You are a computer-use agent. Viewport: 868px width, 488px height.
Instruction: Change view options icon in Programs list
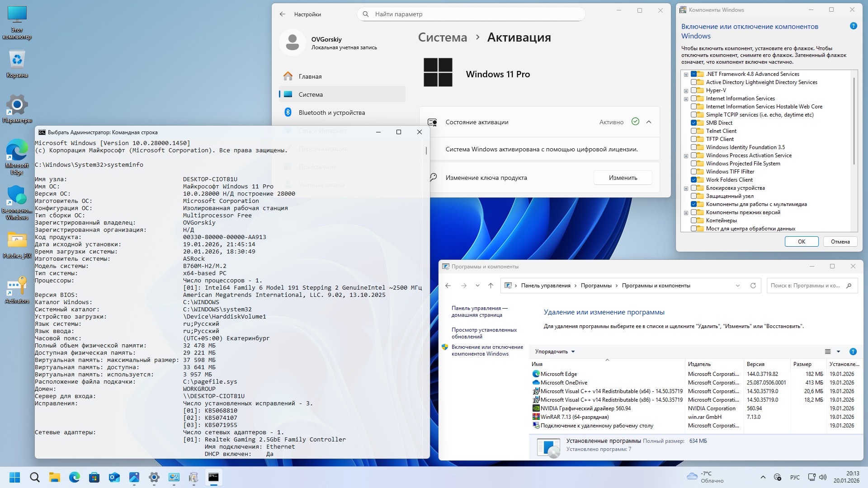click(x=828, y=352)
